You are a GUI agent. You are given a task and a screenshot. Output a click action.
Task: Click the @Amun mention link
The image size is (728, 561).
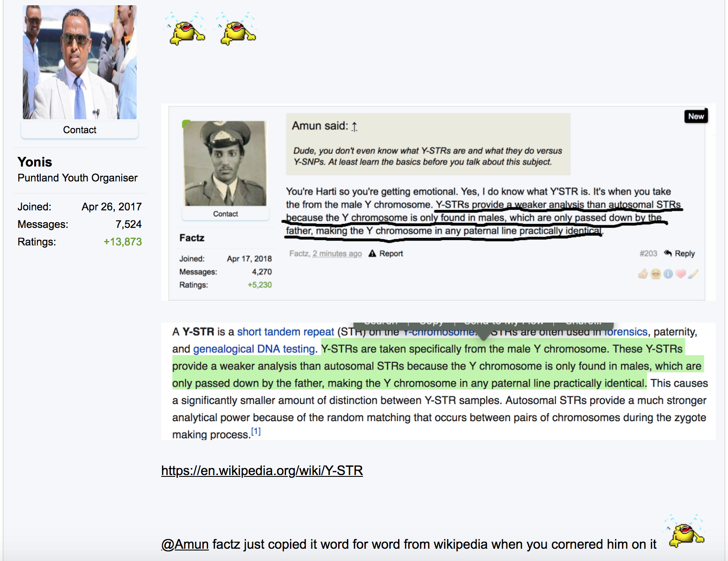click(185, 544)
